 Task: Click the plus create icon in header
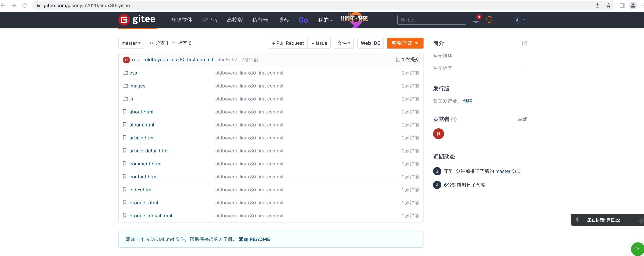pyautogui.click(x=503, y=20)
